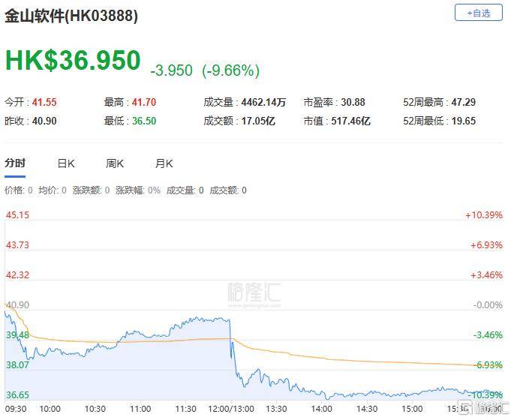Click the 成交额 readout above the chart
Viewport: 514px width, 420px height.
(228, 190)
